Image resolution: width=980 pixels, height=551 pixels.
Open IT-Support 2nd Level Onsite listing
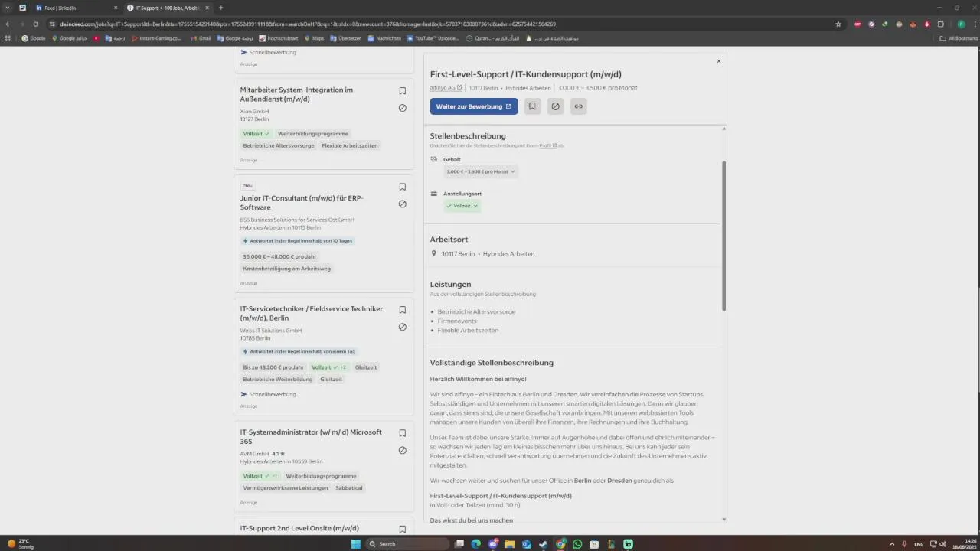tap(299, 528)
